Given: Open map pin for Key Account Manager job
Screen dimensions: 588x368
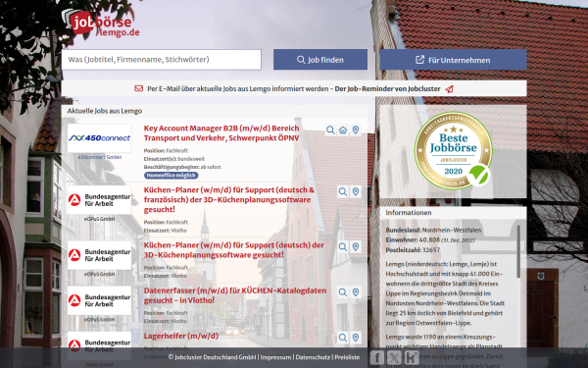Looking at the screenshot, I should (x=356, y=130).
